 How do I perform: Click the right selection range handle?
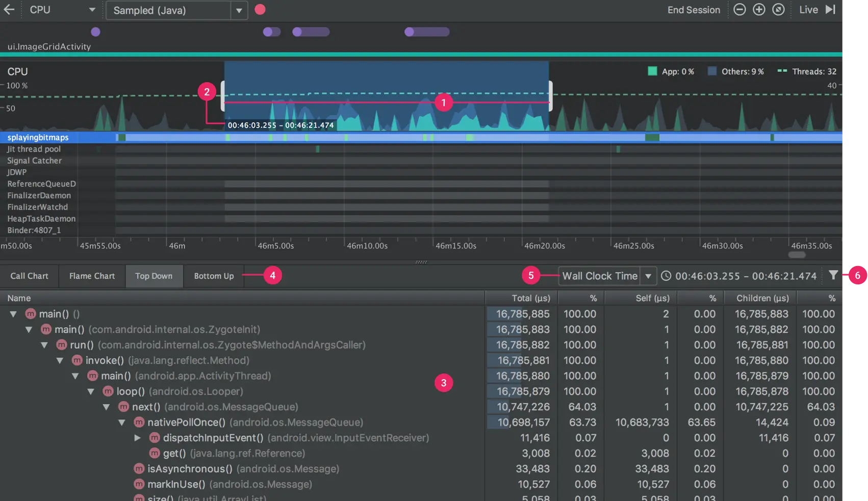550,96
